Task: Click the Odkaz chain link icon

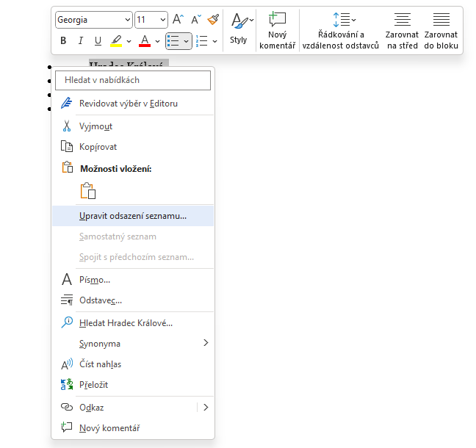Action: pos(67,407)
